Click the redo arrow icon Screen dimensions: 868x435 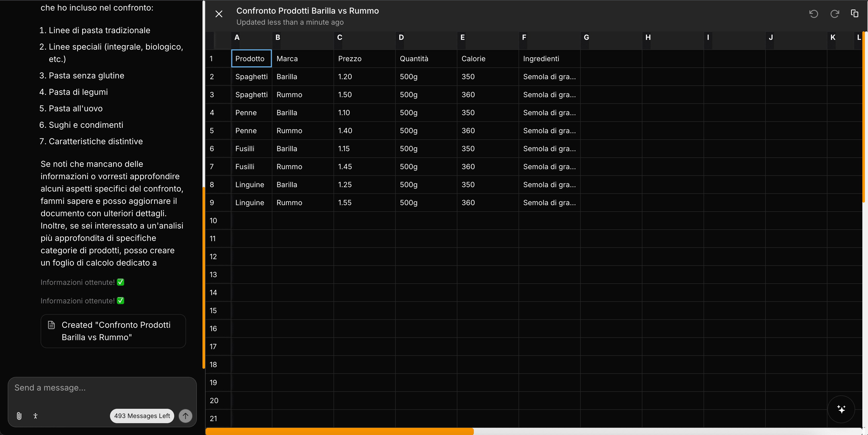835,14
